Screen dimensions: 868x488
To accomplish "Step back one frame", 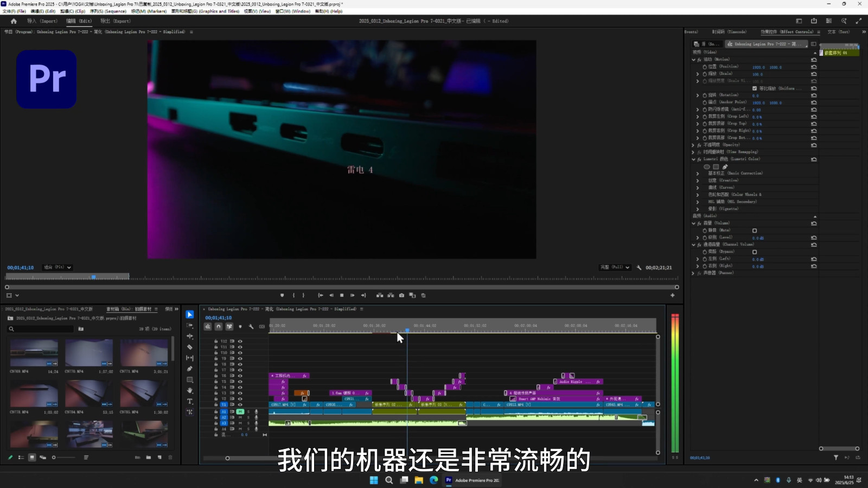I will tap(331, 296).
